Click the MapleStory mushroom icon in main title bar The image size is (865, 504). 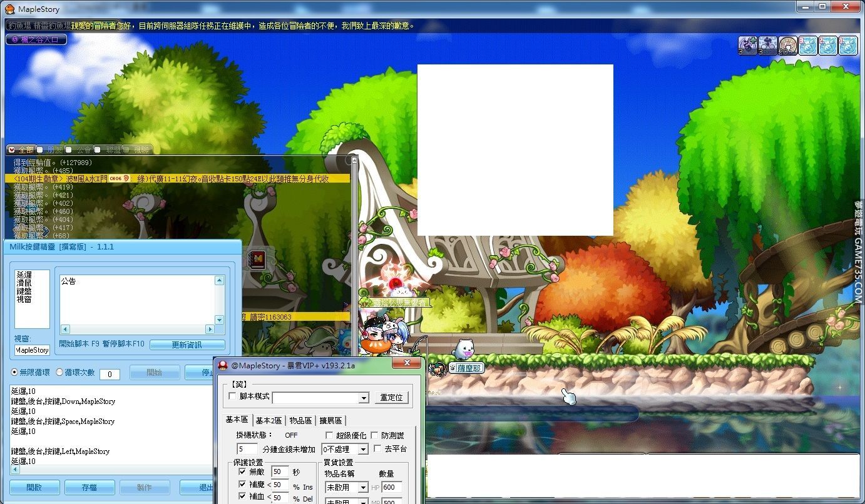click(x=9, y=9)
